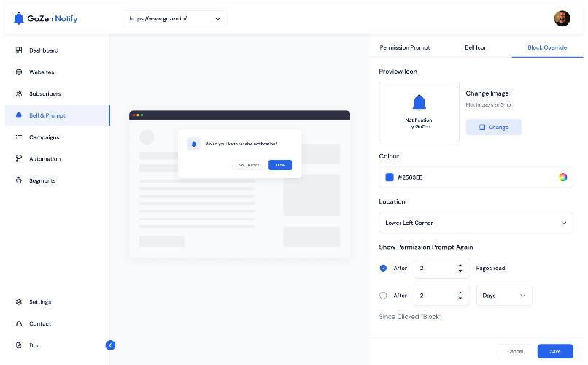Click the Automation branch icon
The height and width of the screenshot is (365, 588).
19,159
